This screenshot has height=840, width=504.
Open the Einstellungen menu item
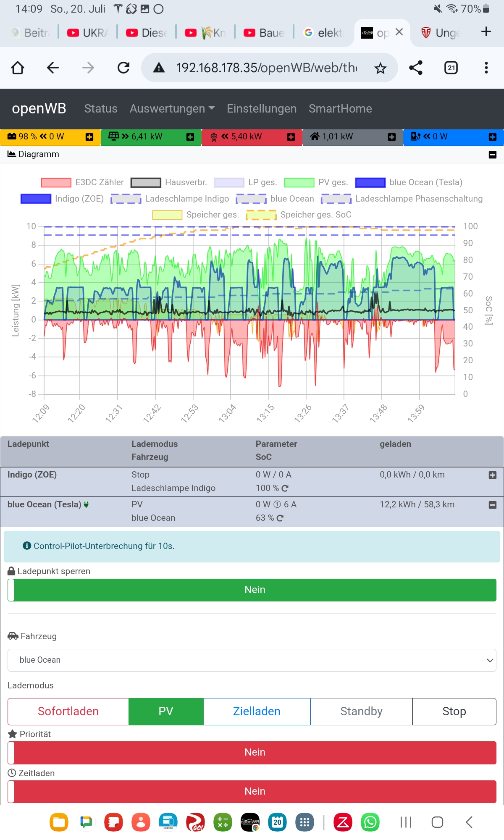(262, 108)
